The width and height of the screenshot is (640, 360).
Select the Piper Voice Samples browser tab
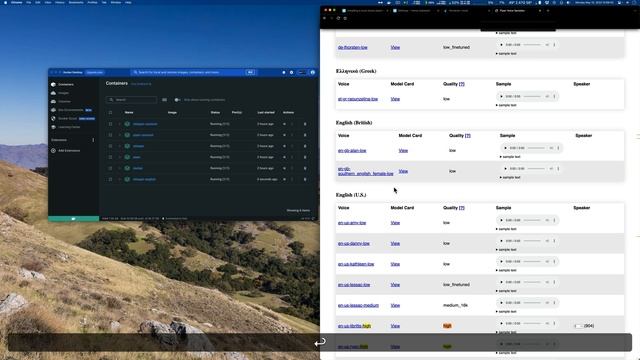point(517,11)
